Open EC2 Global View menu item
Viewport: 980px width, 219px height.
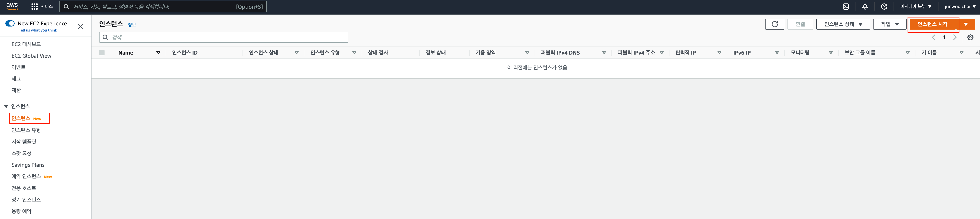[x=31, y=56]
